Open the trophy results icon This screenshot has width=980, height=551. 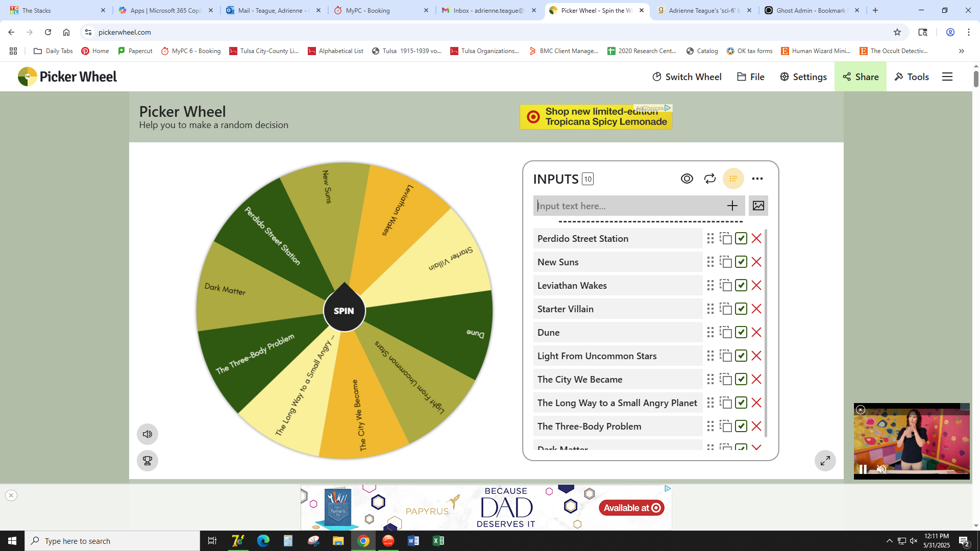click(148, 461)
